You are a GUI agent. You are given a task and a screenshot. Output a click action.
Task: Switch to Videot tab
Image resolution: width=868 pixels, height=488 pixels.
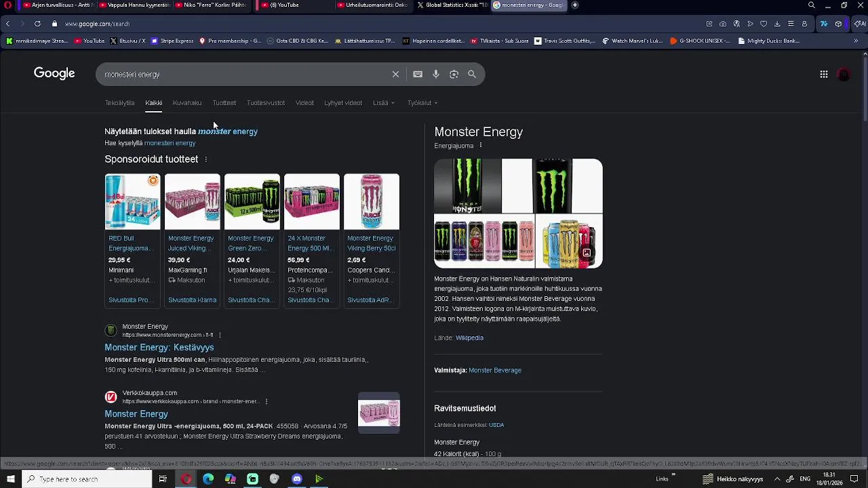pyautogui.click(x=304, y=103)
